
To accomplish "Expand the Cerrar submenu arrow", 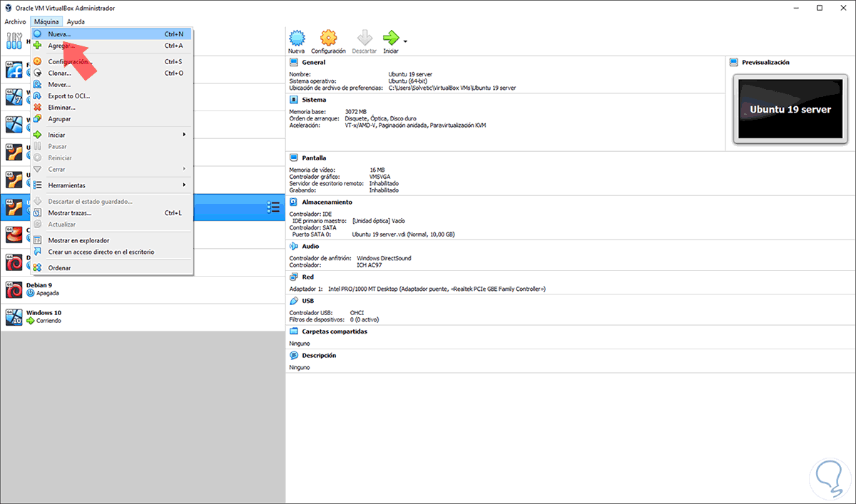I will pos(184,169).
